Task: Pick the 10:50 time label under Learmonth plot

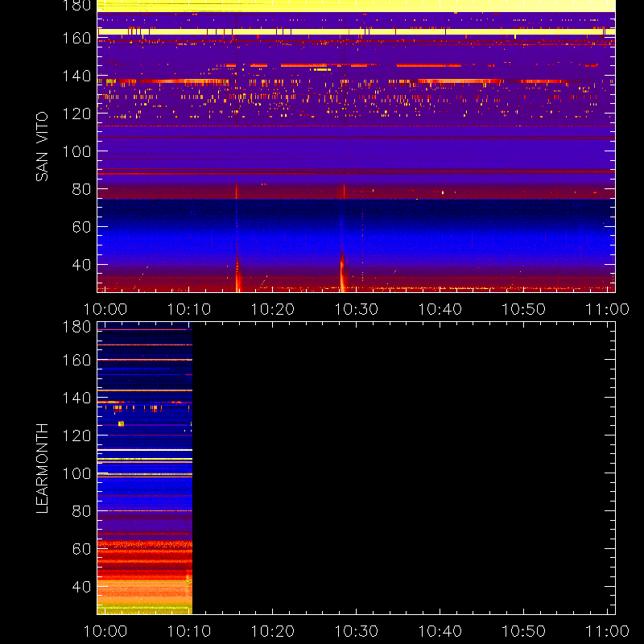Action: click(524, 631)
